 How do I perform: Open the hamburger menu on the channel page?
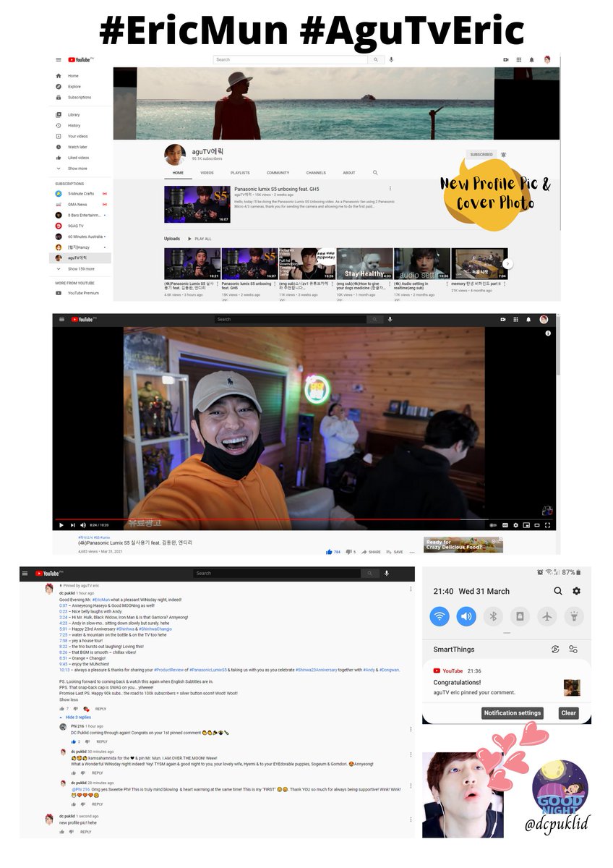59,60
